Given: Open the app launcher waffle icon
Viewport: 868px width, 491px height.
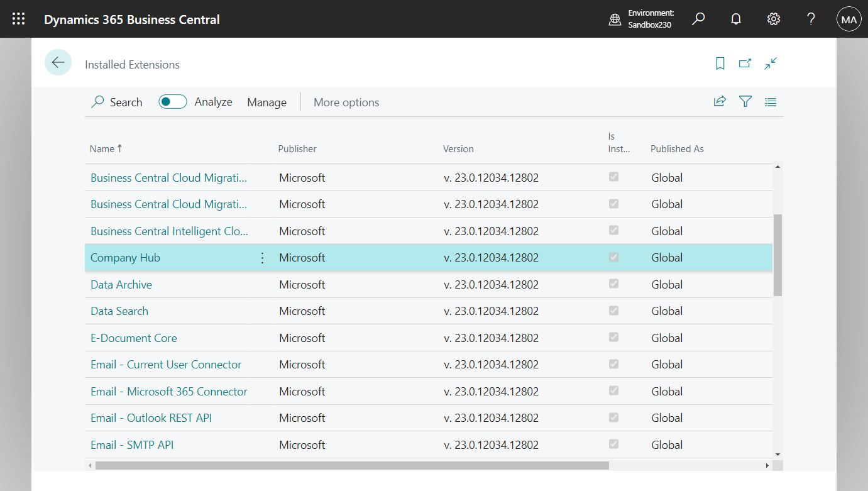Looking at the screenshot, I should coord(19,19).
